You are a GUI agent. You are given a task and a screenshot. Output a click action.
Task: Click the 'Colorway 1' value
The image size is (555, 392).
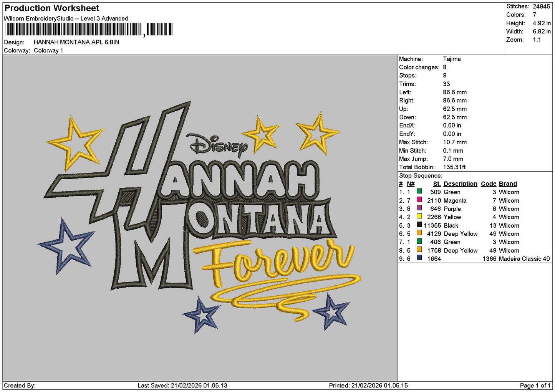click(48, 51)
